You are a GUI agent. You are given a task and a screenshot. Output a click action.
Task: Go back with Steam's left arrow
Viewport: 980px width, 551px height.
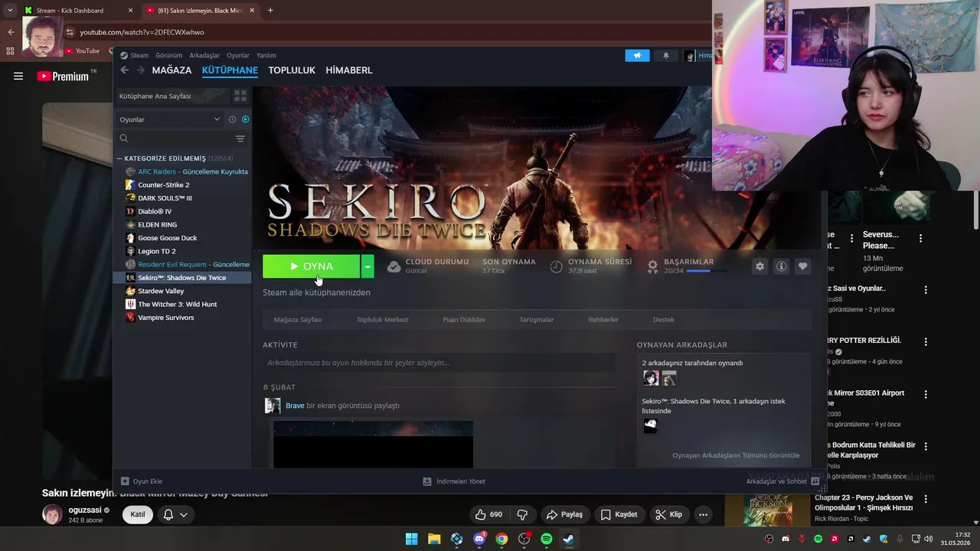124,70
